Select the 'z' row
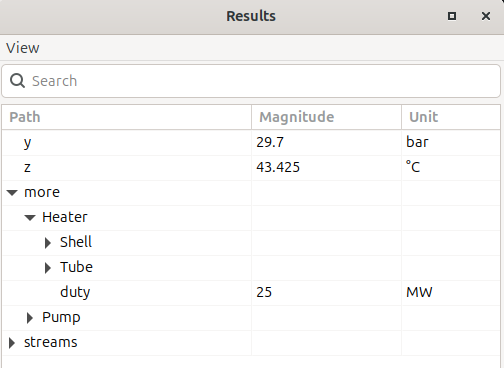Viewport: 504px width, 368px height. [251, 167]
